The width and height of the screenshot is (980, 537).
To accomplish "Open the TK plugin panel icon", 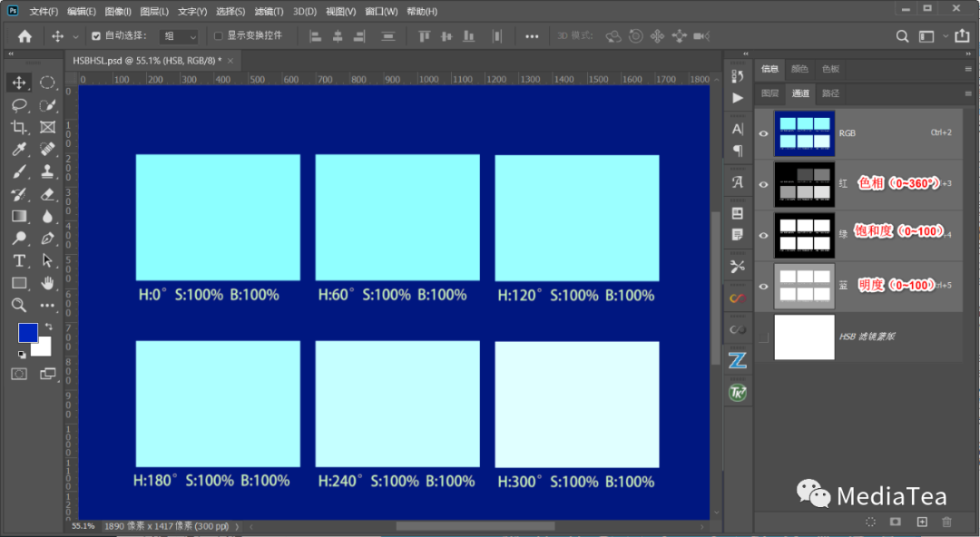I will click(738, 393).
